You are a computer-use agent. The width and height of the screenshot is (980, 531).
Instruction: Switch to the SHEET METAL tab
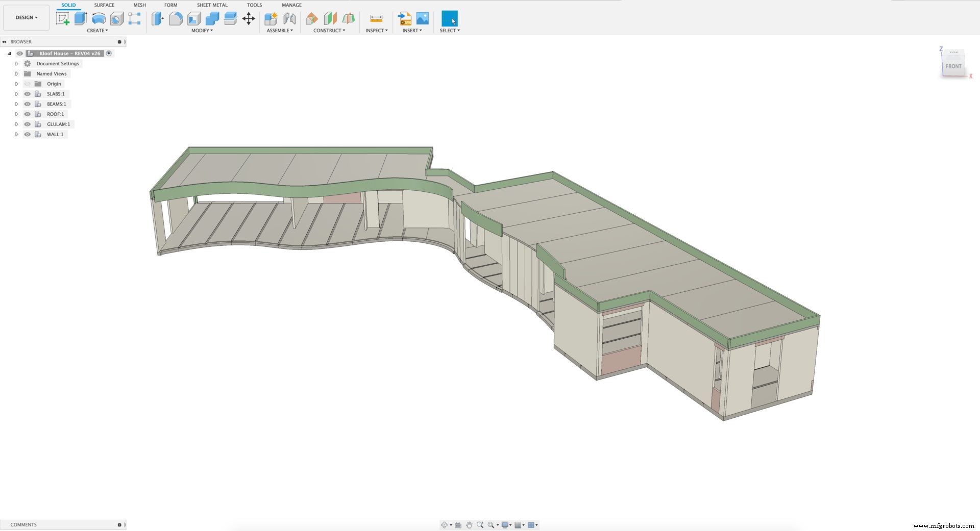212,5
